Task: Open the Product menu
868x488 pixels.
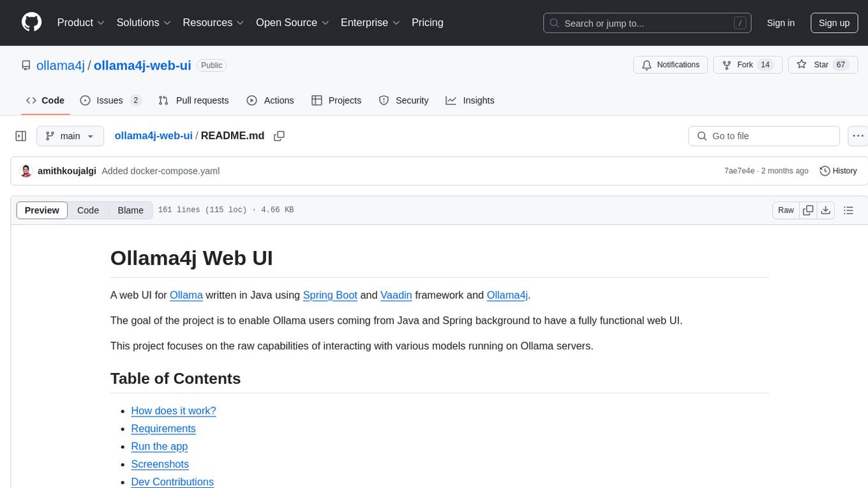Action: (x=81, y=22)
